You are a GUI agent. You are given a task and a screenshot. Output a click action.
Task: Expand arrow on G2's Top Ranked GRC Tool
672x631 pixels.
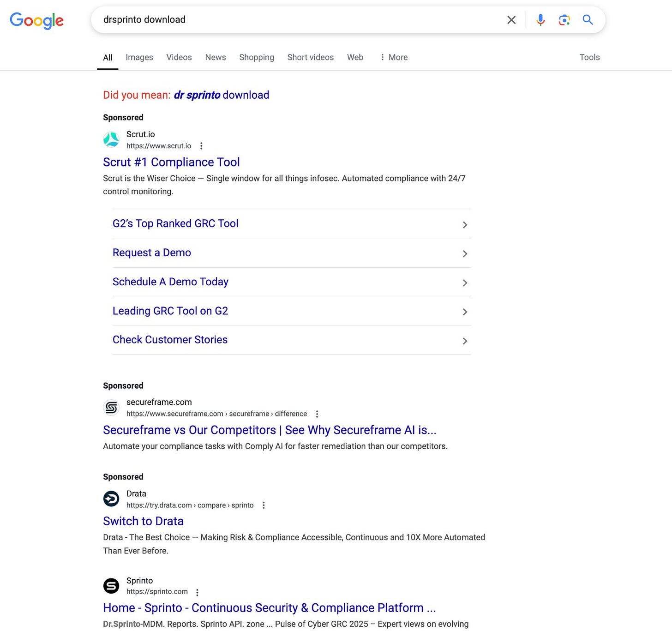[465, 225]
